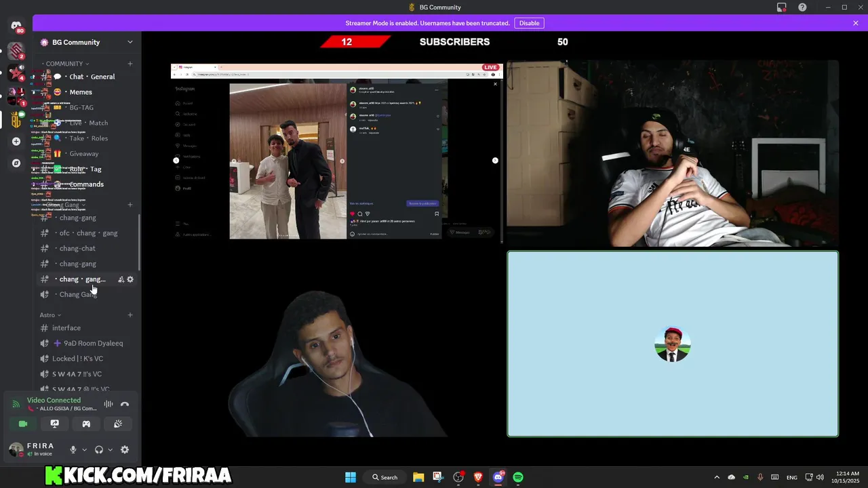
Task: Create a channel in Astro category
Action: click(130, 315)
